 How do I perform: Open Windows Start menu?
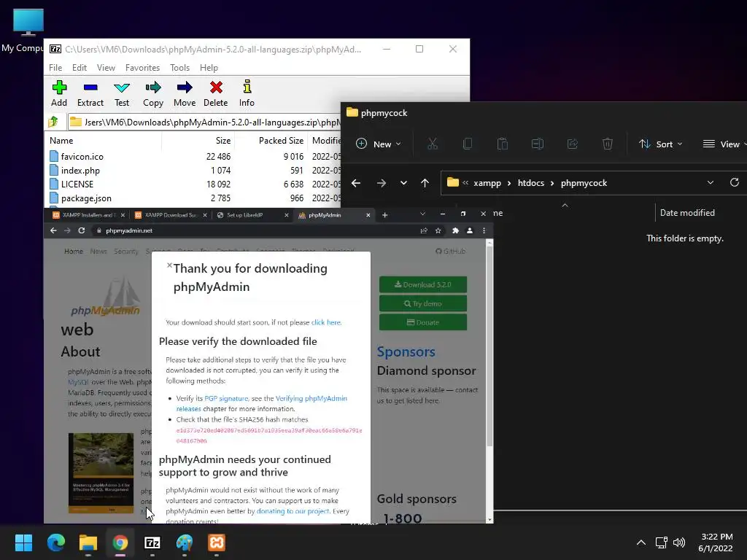tap(23, 542)
